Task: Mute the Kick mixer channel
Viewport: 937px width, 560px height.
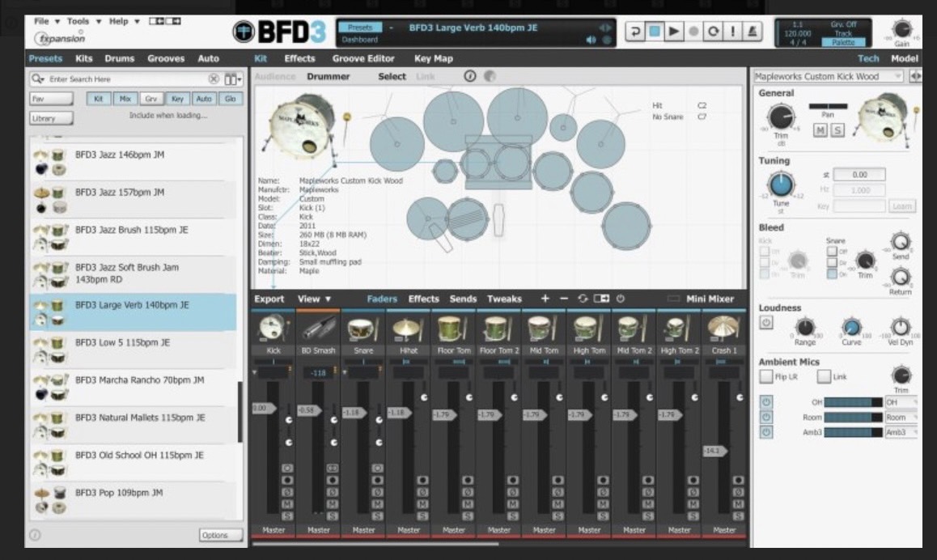Action: click(x=287, y=504)
